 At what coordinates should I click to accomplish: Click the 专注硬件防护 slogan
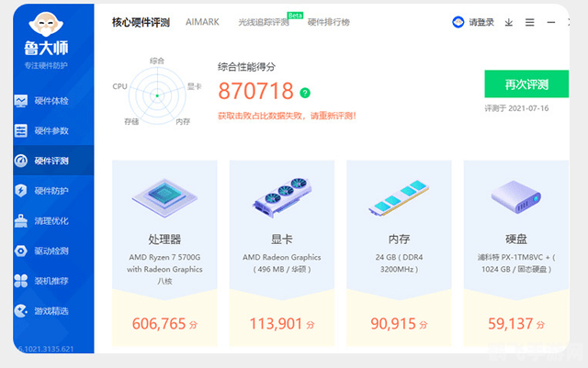46,65
